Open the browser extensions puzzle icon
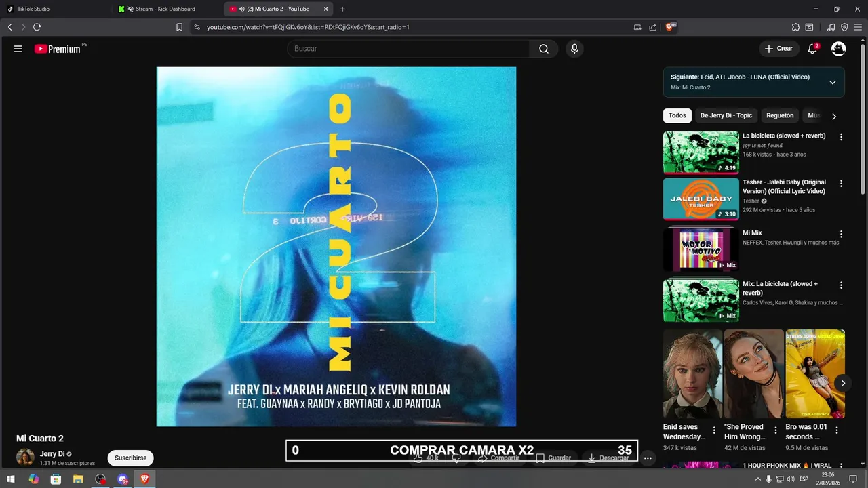 click(795, 27)
